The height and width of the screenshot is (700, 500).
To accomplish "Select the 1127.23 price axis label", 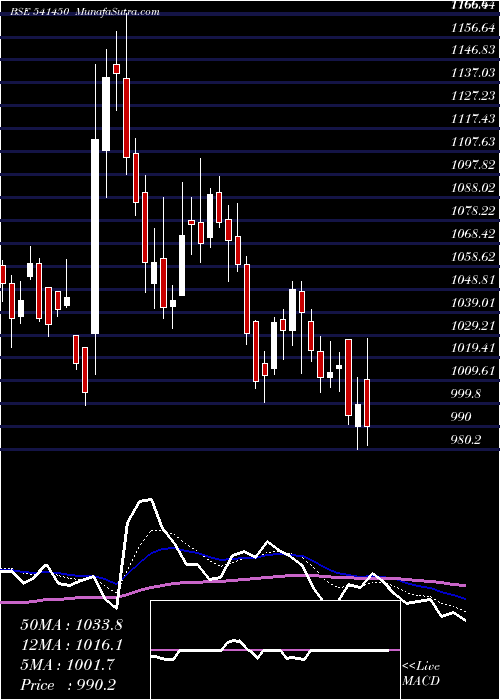I will click(473, 96).
